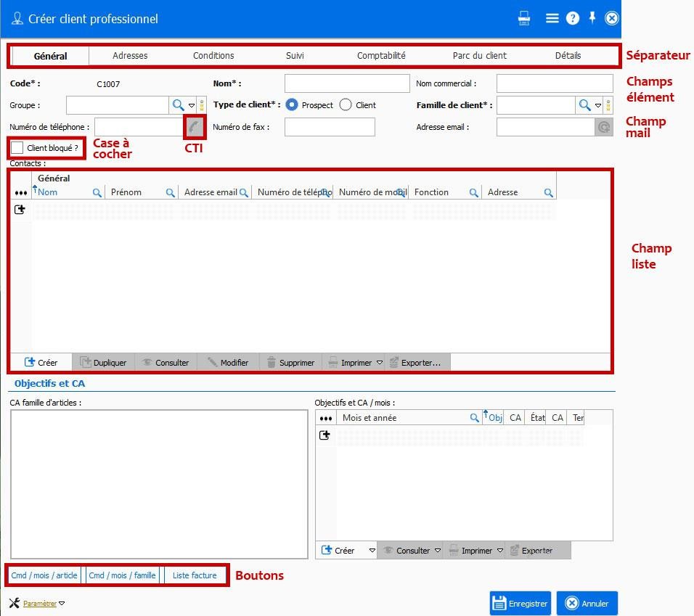694x616 pixels.
Task: Open the Comptabilité tab
Action: tap(381, 56)
